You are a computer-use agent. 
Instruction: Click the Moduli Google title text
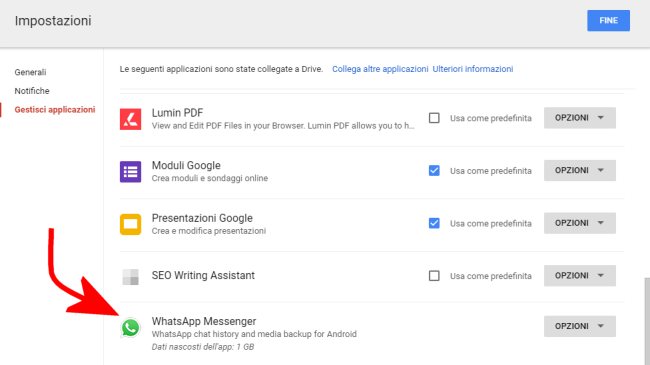tap(186, 165)
